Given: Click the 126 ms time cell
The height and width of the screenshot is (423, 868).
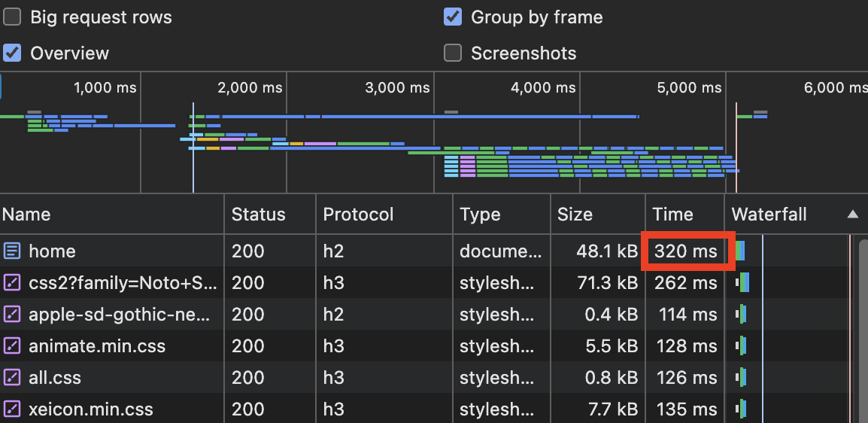Looking at the screenshot, I should coord(687,378).
